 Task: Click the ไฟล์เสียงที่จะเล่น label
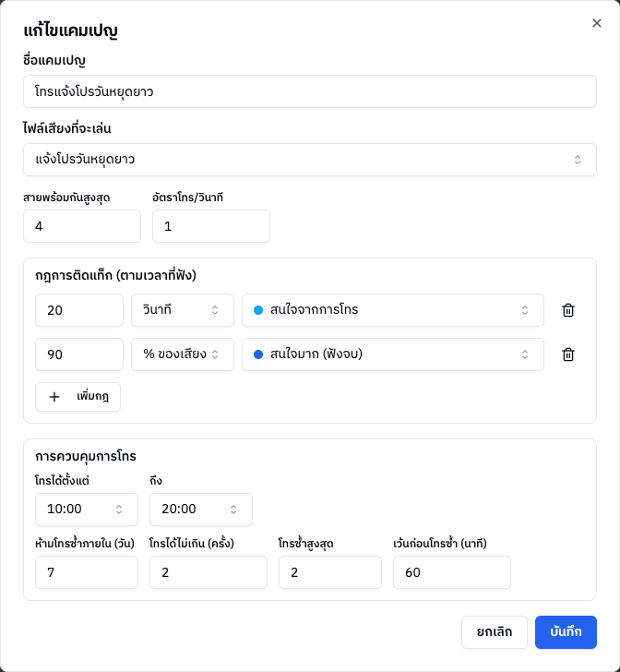(67, 128)
